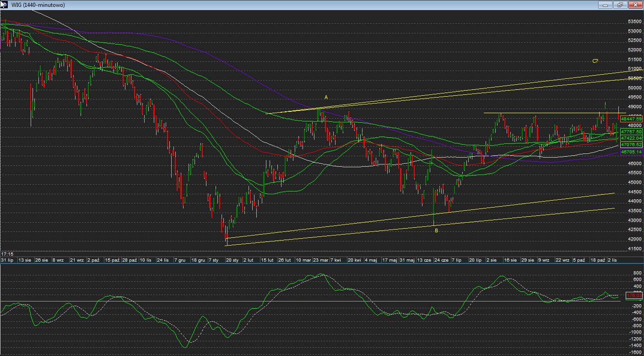The height and width of the screenshot is (356, 644).
Task: Click the 18 paź date label
Action: click(598, 260)
